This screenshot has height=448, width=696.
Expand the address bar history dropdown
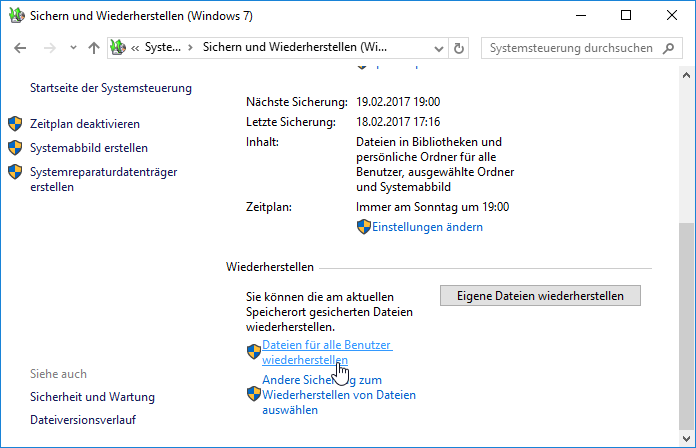pyautogui.click(x=439, y=48)
